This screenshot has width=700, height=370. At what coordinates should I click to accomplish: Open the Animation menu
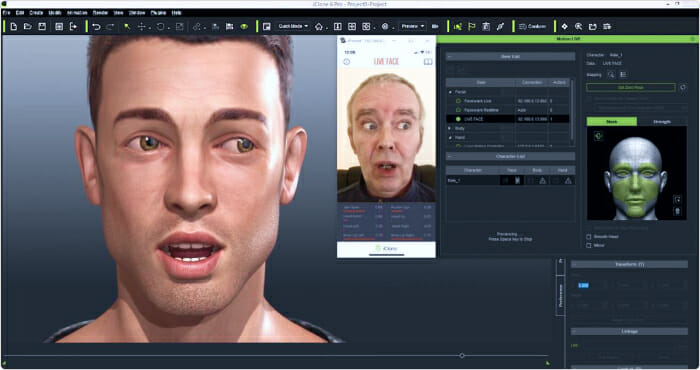click(77, 12)
